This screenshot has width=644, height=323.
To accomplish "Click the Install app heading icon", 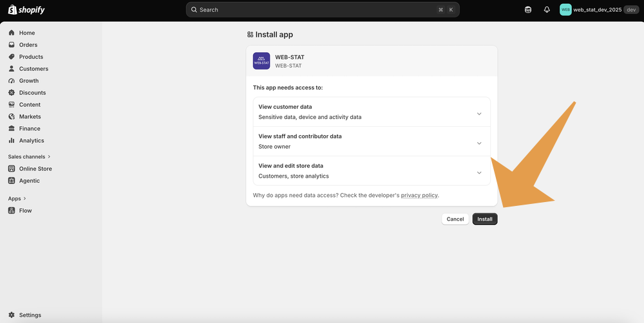I will point(250,35).
